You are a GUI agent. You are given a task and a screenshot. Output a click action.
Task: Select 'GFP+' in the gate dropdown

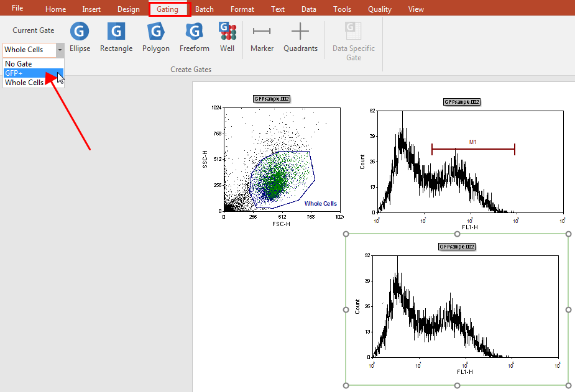(x=14, y=73)
